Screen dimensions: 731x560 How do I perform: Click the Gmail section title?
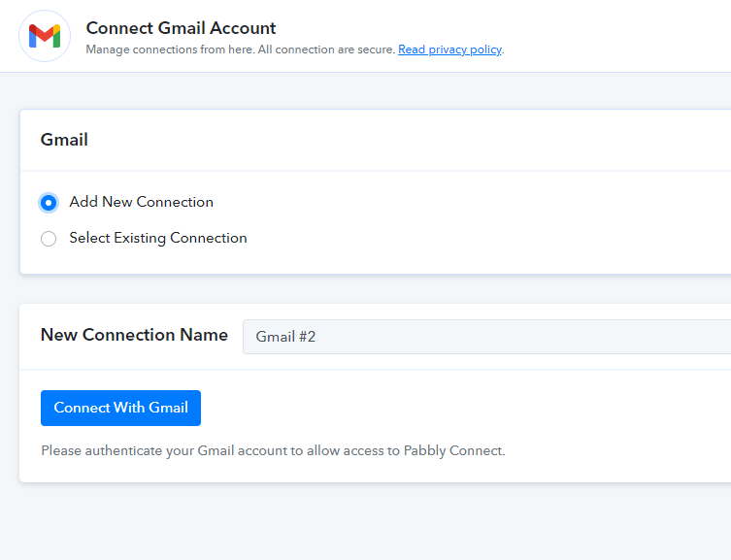[64, 140]
